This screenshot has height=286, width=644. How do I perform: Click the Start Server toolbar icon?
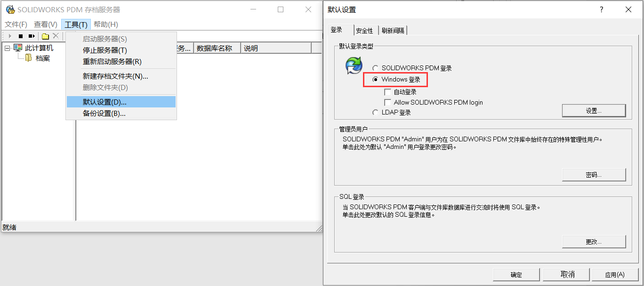coord(9,35)
